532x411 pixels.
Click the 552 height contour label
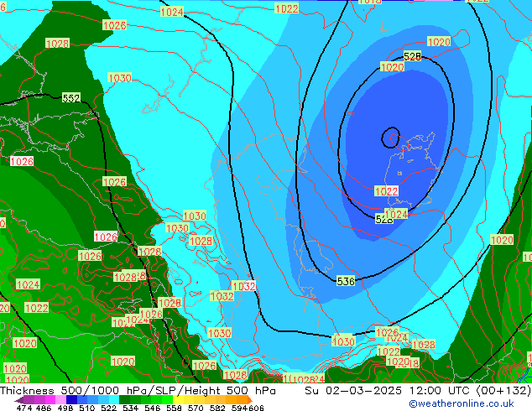pyautogui.click(x=71, y=98)
